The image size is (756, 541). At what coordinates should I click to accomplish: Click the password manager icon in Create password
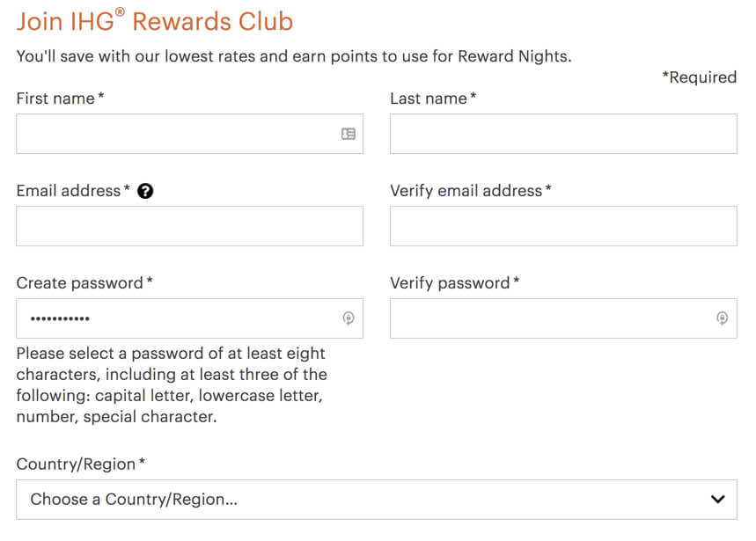click(x=349, y=318)
